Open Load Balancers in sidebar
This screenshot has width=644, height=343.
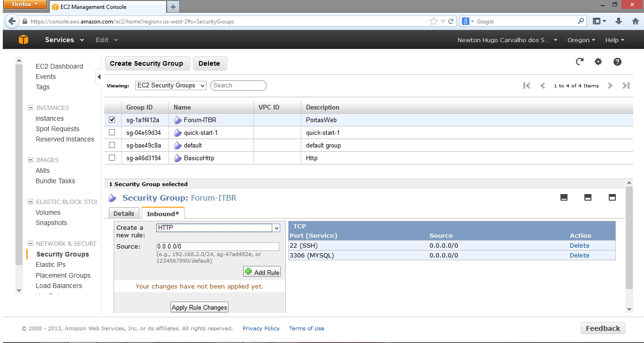pos(59,286)
